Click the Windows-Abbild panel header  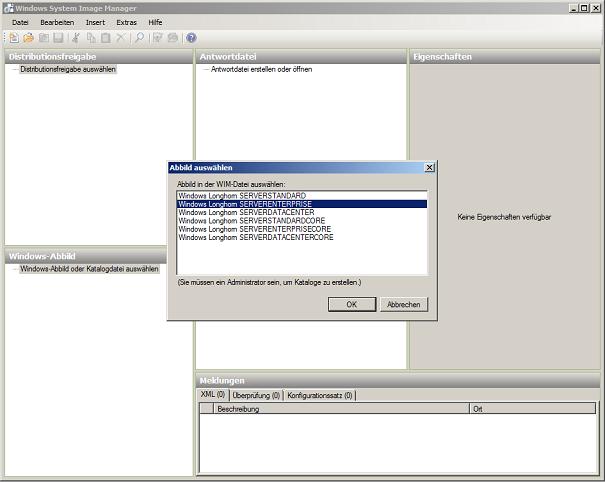86,256
